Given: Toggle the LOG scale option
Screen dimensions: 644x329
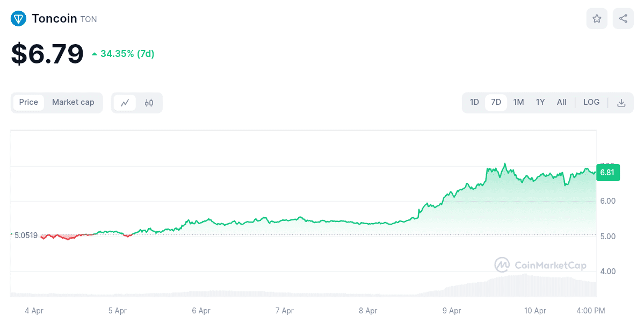Looking at the screenshot, I should pyautogui.click(x=591, y=102).
